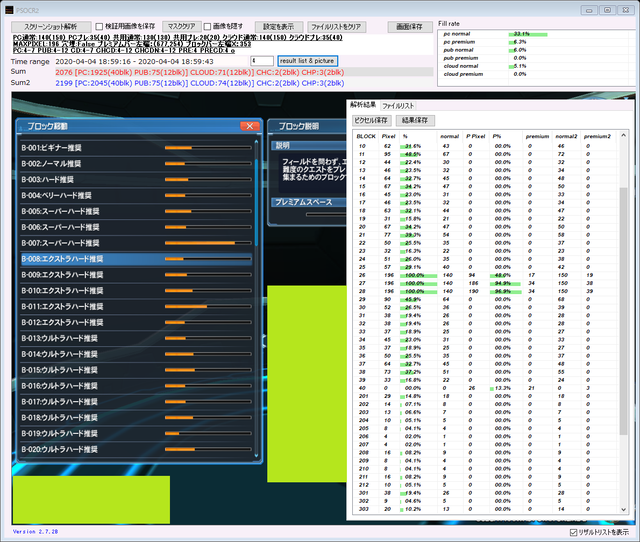Viewport: 640px width, 542px height.
Task: Select the block 212 row in results
Action: [486, 485]
